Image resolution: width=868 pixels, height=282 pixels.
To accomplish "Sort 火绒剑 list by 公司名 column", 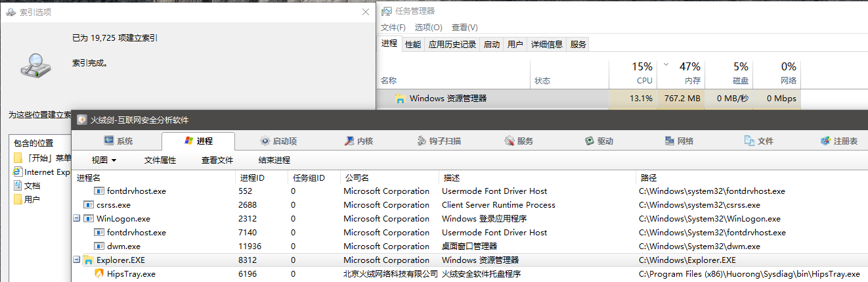I will [389, 178].
